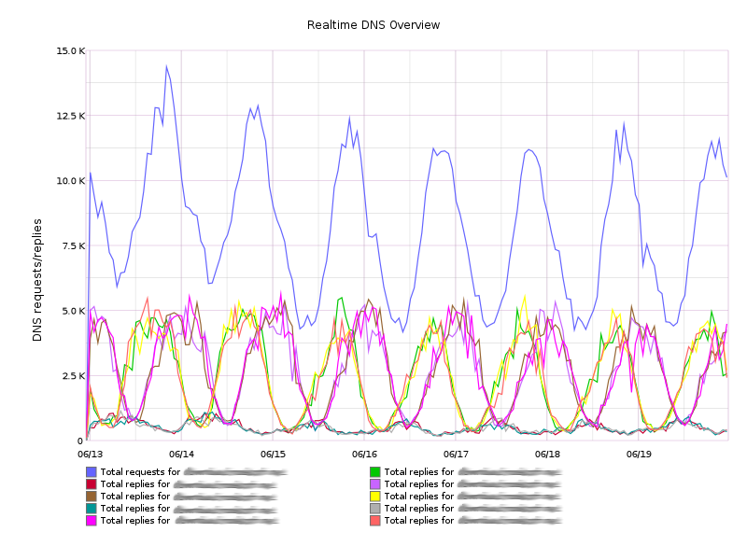Screen dimensions: 747x560
Task: Click 'Total replies for' beside the salmon swatch
Action: click(418, 521)
